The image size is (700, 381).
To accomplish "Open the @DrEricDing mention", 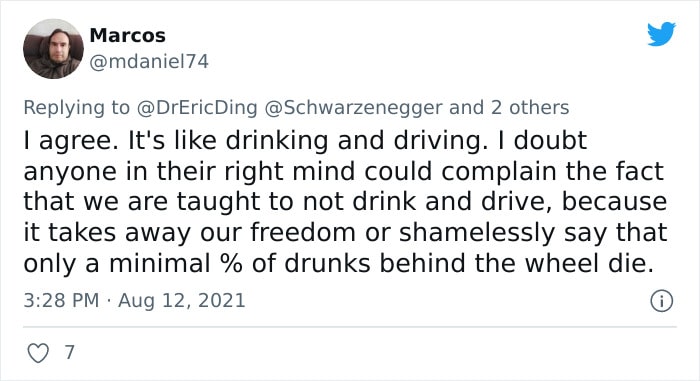I will coord(197,108).
